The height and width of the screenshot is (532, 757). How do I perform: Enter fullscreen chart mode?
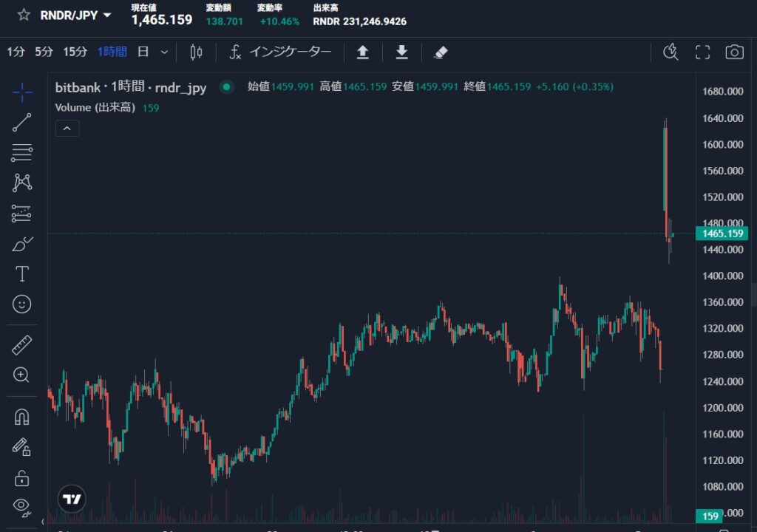tap(702, 52)
